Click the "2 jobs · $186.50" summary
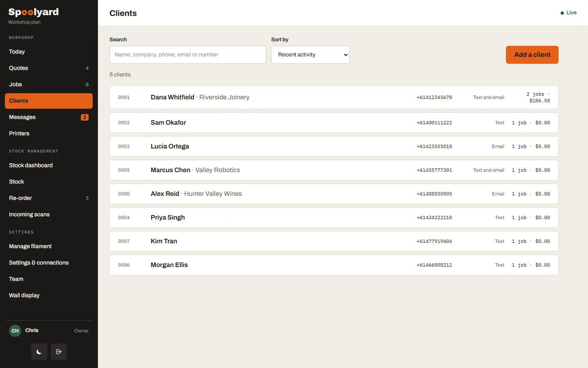The image size is (588, 368). click(538, 97)
